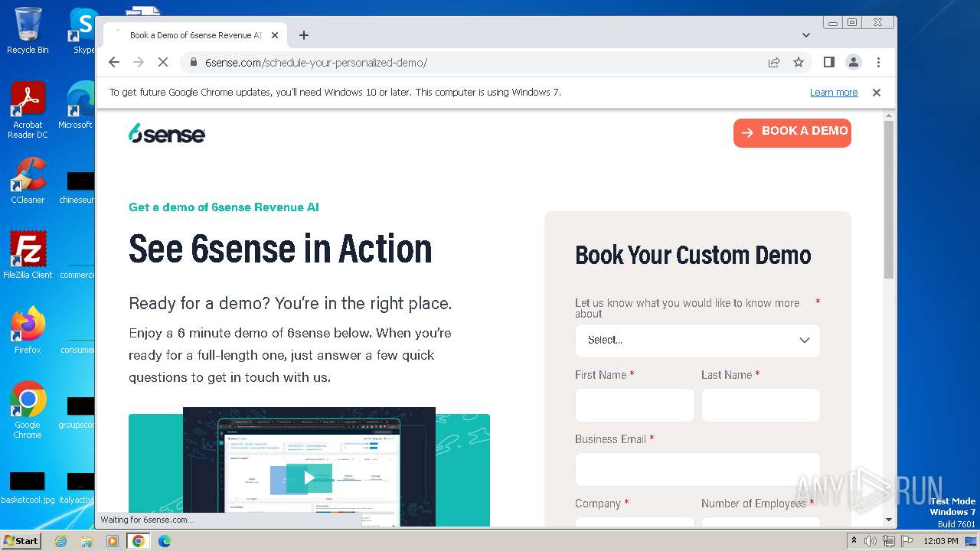Viewport: 980px width, 551px height.
Task: Share this page icon
Action: pyautogui.click(x=774, y=62)
